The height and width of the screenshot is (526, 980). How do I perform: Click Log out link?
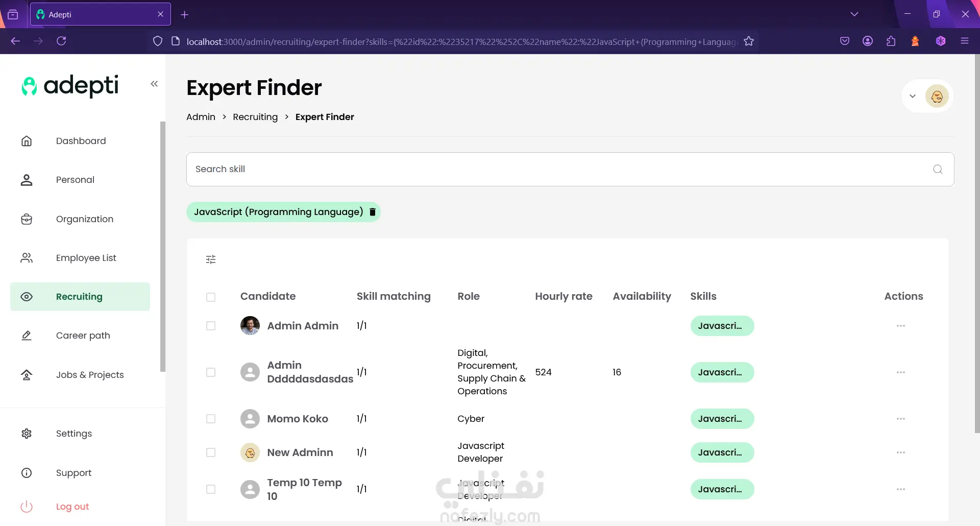click(x=72, y=507)
